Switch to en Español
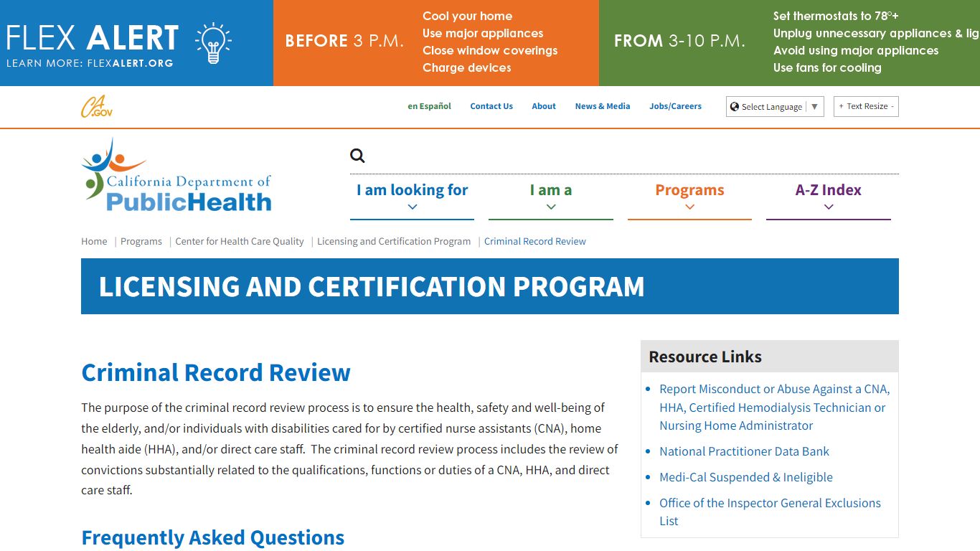 click(x=429, y=106)
